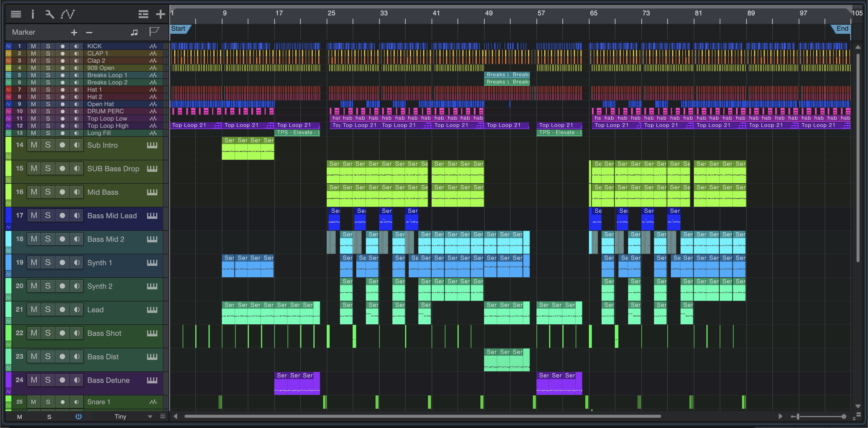868x428 pixels.
Task: Mute the Mid Bass track
Action: [x=34, y=192]
